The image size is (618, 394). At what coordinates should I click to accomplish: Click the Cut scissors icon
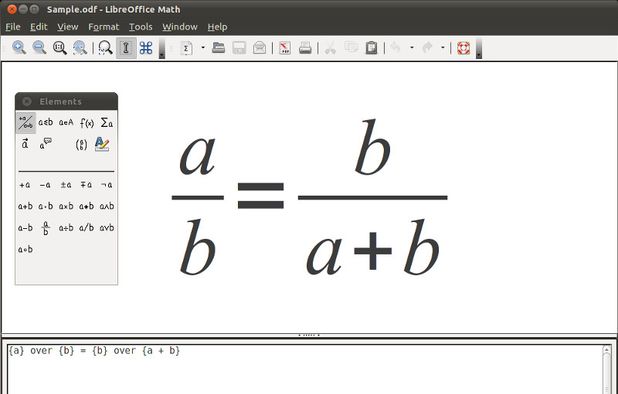330,48
